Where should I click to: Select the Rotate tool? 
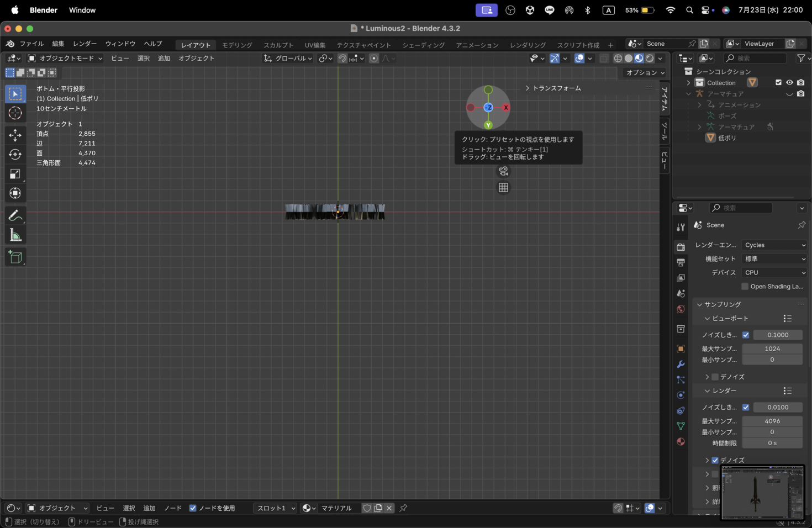tap(15, 154)
